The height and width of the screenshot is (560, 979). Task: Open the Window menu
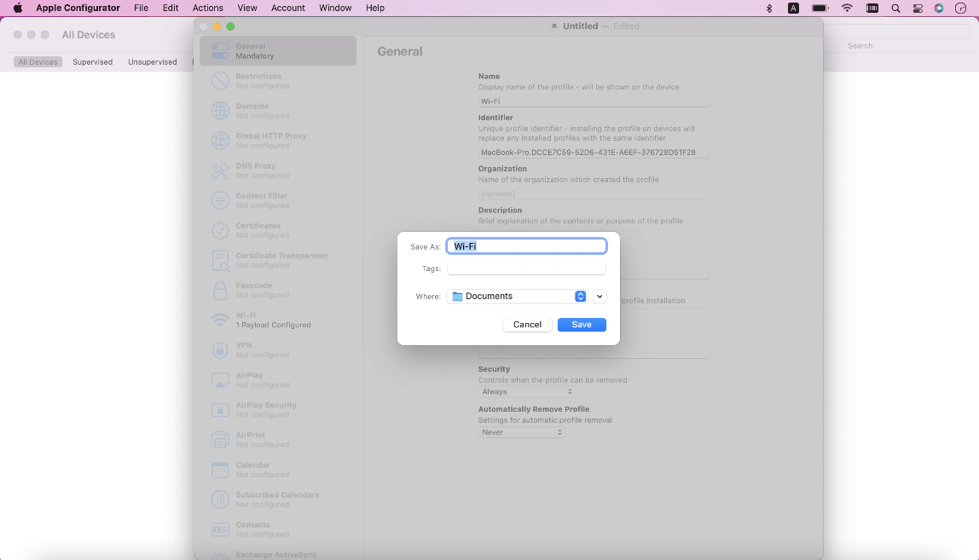[x=335, y=9]
